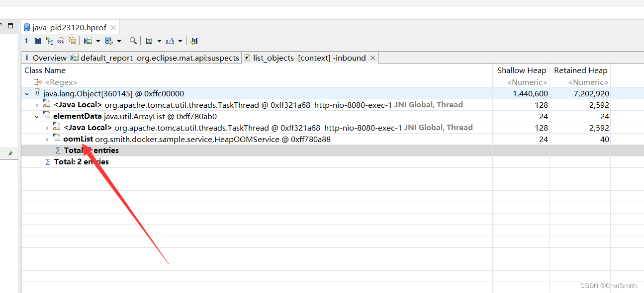Click the magnifier Find Object by address icon
The height and width of the screenshot is (293, 644).
pos(133,41)
